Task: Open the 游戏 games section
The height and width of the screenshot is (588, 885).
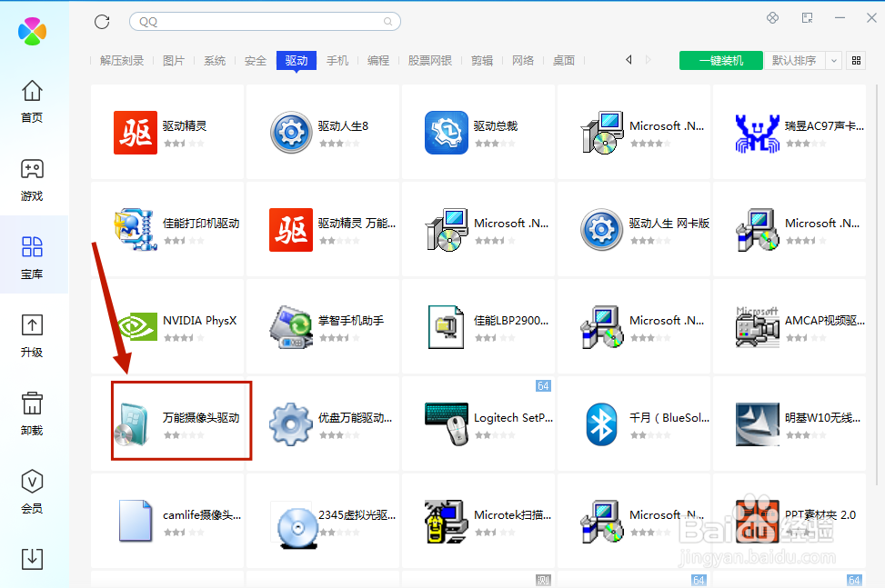Action: click(32, 180)
